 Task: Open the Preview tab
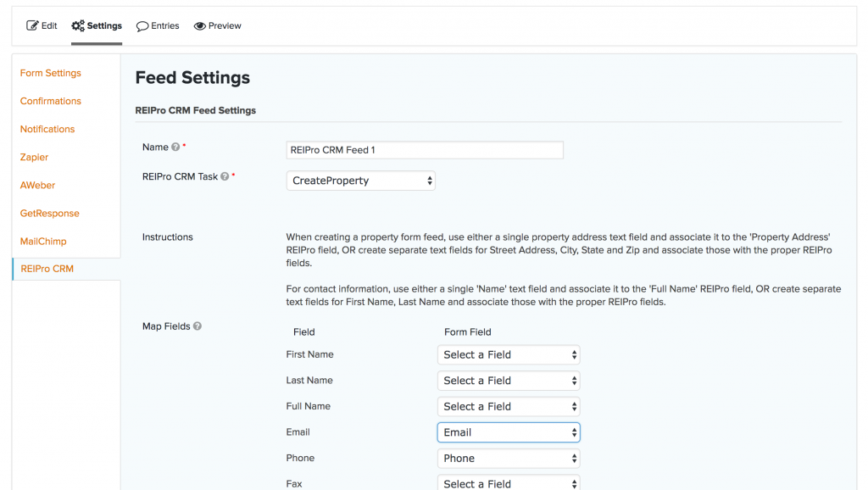point(218,26)
